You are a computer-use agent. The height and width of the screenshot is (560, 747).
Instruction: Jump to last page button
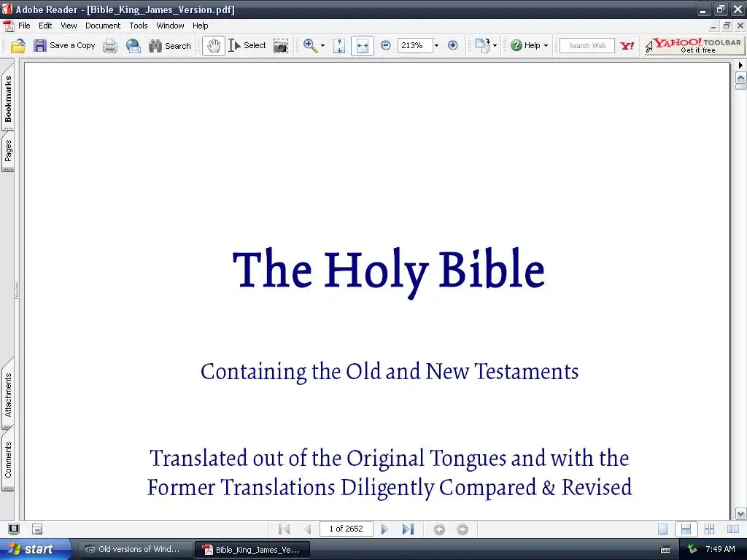tap(409, 529)
